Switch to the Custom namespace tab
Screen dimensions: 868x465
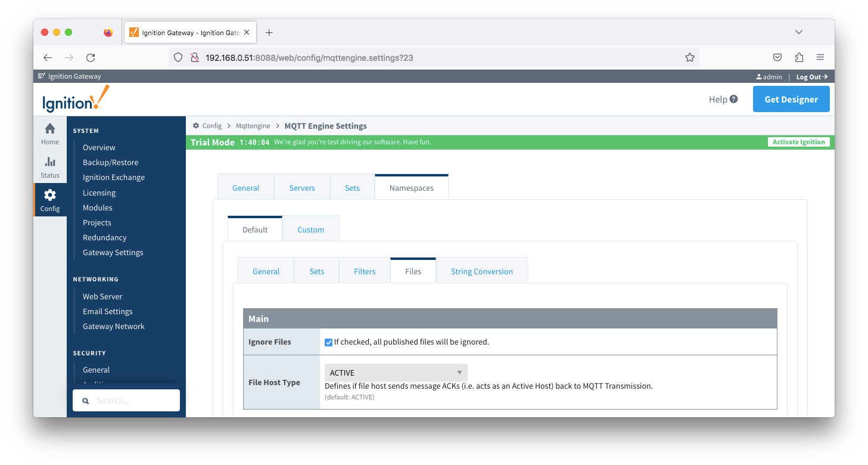point(311,230)
